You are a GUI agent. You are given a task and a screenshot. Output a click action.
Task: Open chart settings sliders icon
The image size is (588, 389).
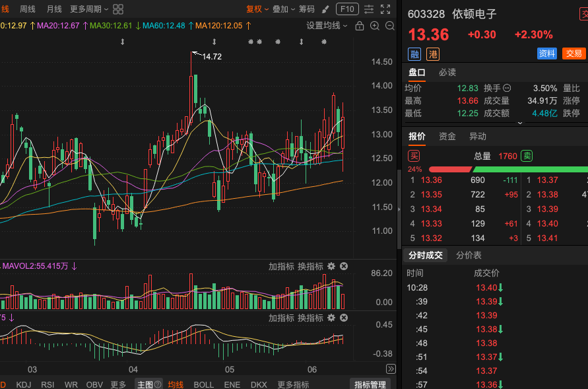tap(369, 9)
